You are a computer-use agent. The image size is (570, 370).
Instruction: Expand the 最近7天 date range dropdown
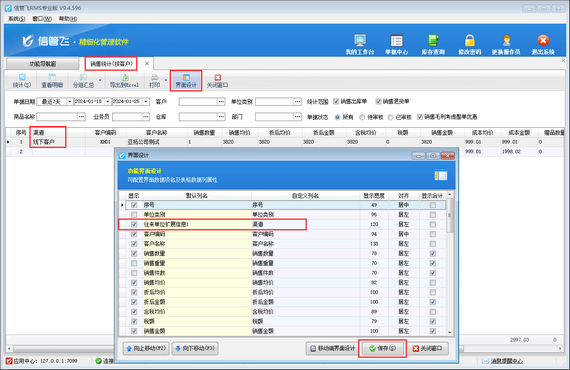click(x=69, y=102)
